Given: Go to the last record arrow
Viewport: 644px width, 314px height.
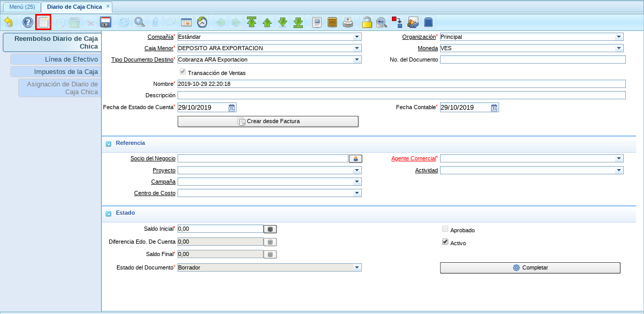Looking at the screenshot, I should [298, 22].
